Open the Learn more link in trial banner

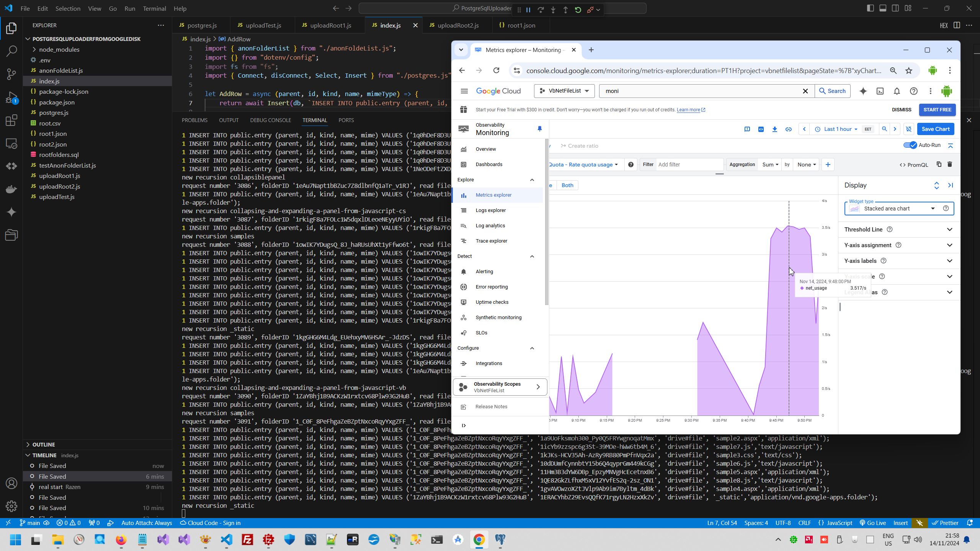[x=688, y=110]
